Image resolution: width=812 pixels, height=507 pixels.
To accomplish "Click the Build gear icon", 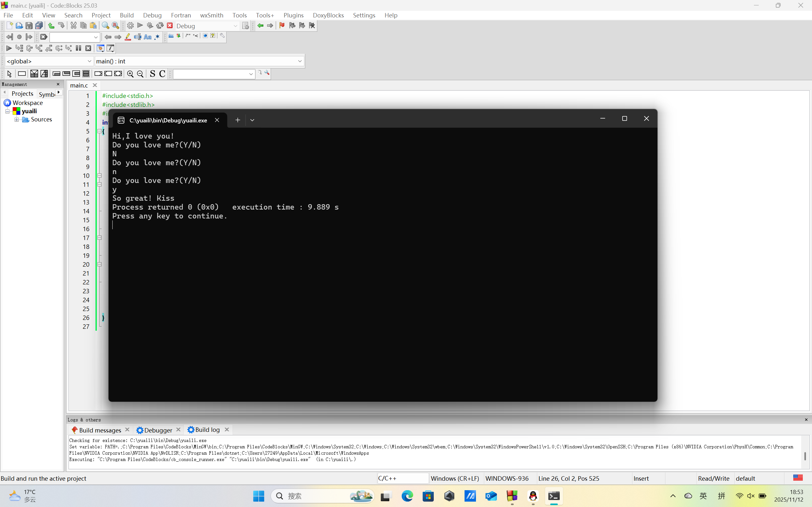I will click(130, 26).
